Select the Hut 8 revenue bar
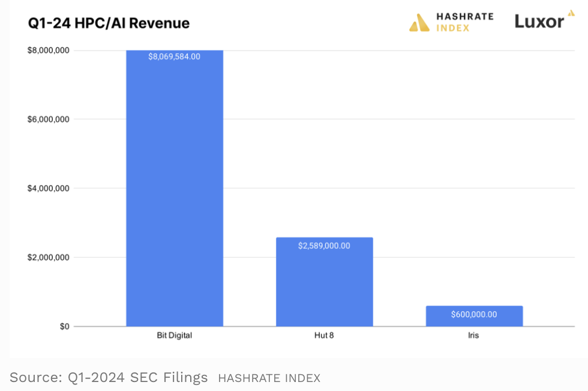588x391 pixels. click(325, 282)
